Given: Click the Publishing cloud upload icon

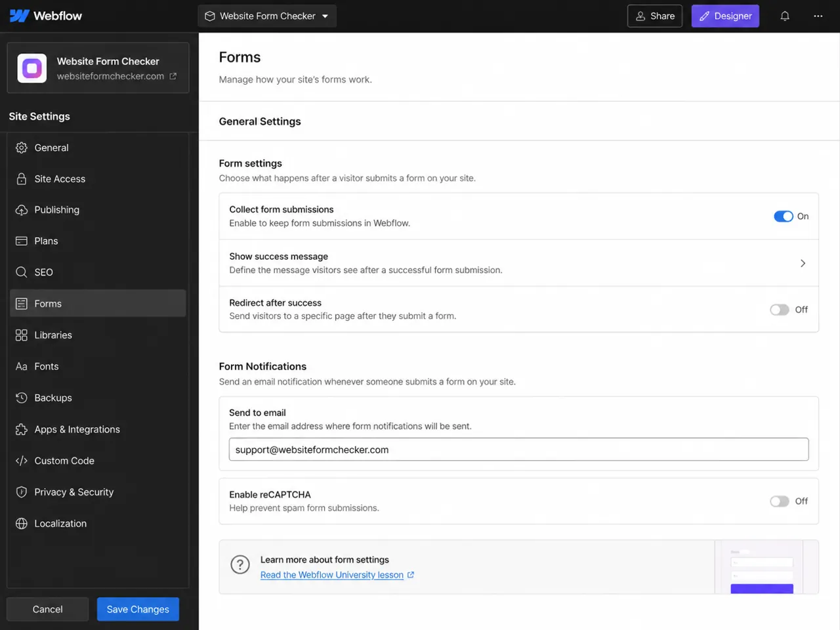Looking at the screenshot, I should (x=22, y=210).
